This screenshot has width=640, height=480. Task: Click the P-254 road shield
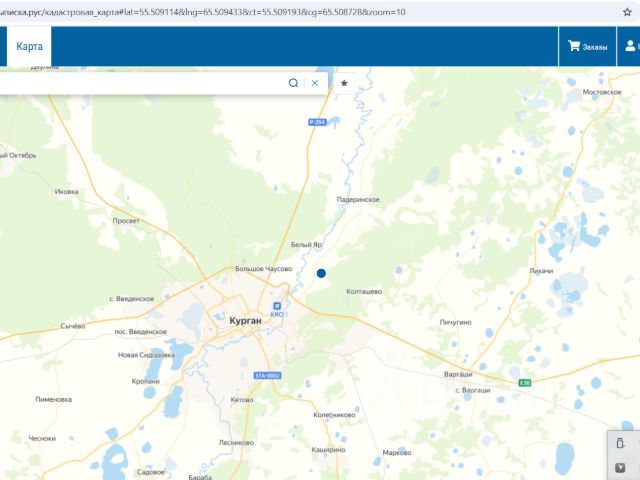[x=317, y=122]
